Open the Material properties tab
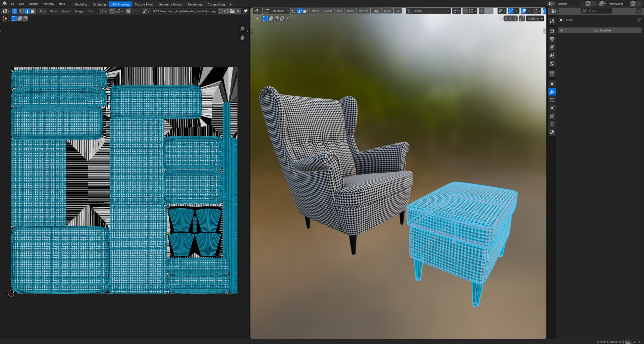644x344 pixels. pyautogui.click(x=552, y=132)
